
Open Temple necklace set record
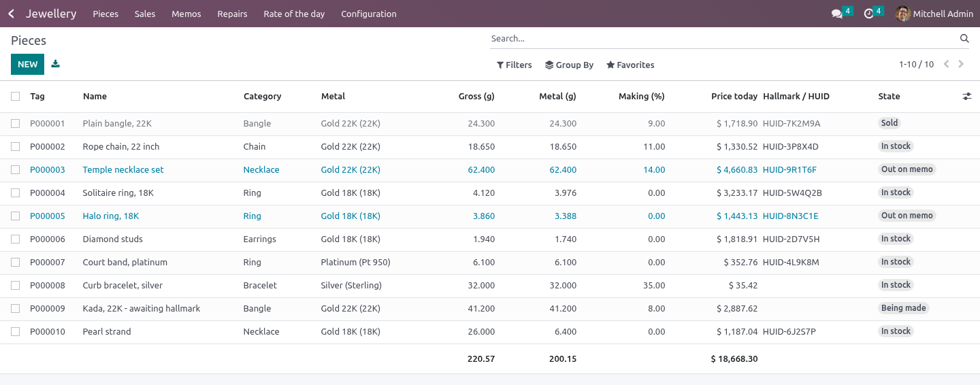coord(123,170)
